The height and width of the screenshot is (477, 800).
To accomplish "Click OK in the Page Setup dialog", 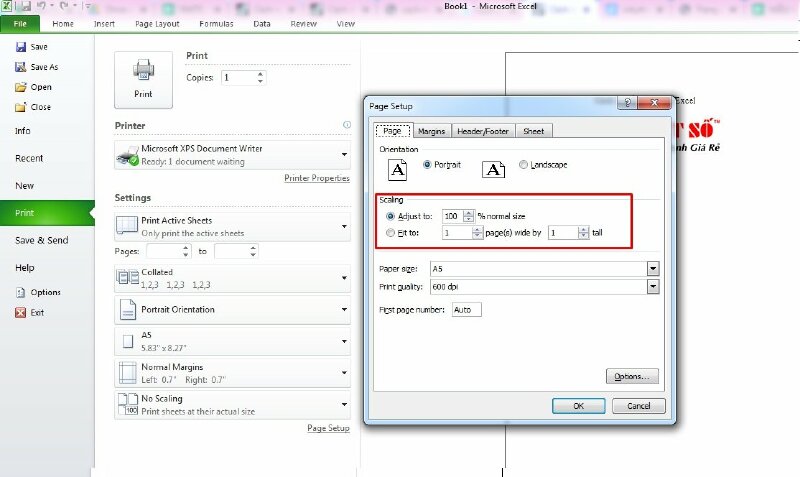I will coord(579,406).
